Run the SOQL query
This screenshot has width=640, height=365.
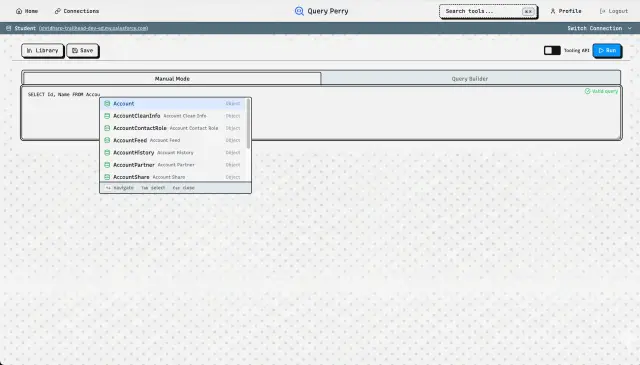tap(607, 50)
